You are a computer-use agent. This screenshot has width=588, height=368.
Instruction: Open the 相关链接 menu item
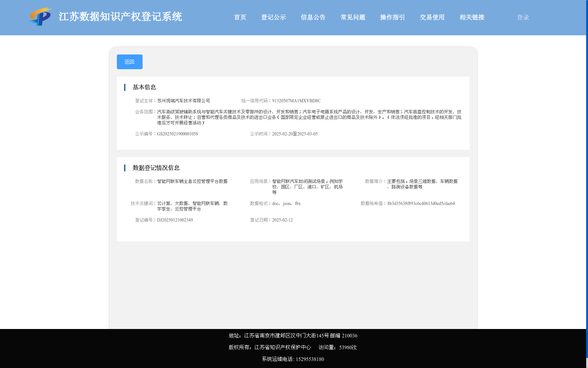(472, 17)
